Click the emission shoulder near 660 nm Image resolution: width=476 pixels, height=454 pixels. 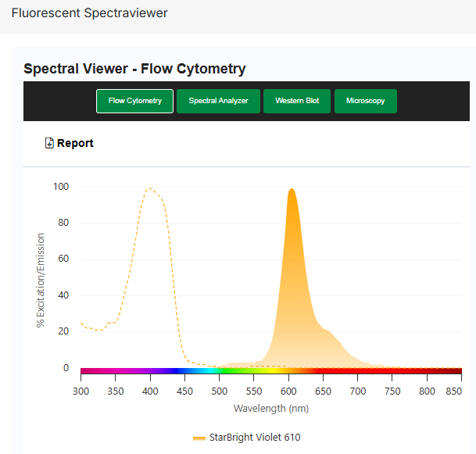pos(329,331)
